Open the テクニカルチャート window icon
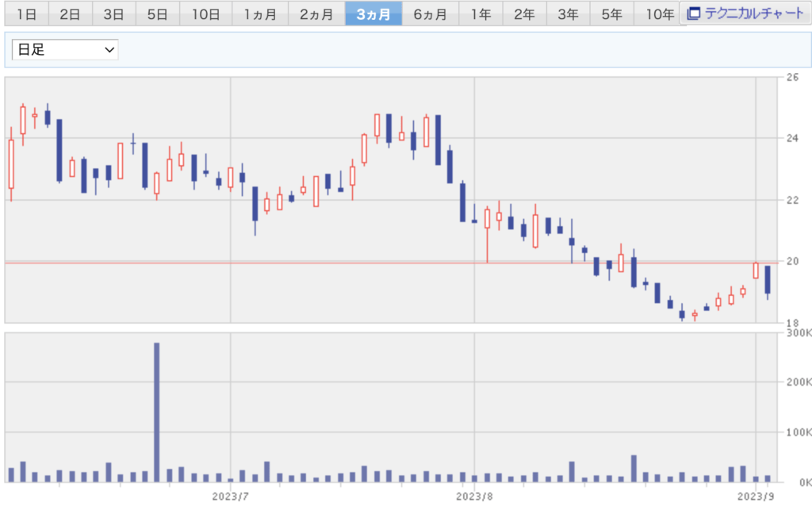 (694, 13)
